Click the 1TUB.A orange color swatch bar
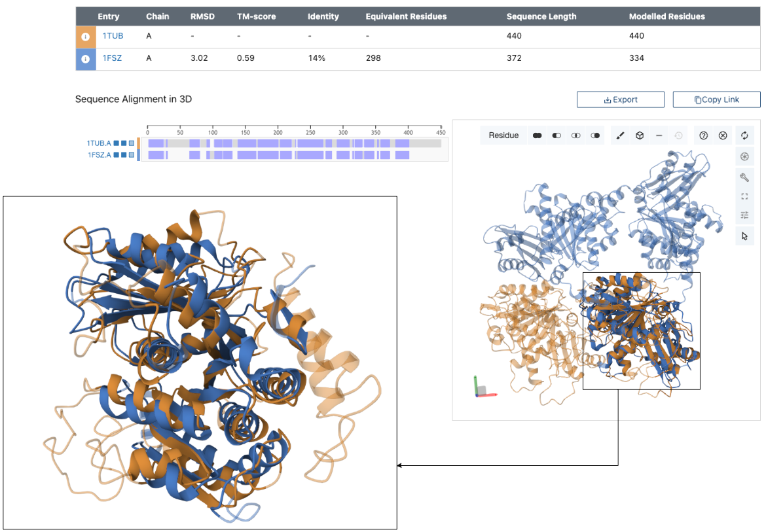Screen dimensions: 766x532 click(138, 143)
